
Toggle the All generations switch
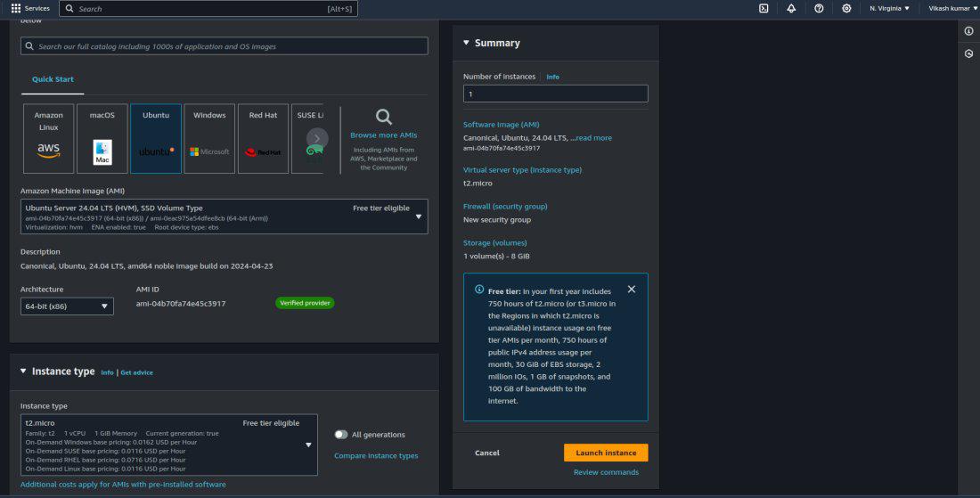click(x=340, y=434)
